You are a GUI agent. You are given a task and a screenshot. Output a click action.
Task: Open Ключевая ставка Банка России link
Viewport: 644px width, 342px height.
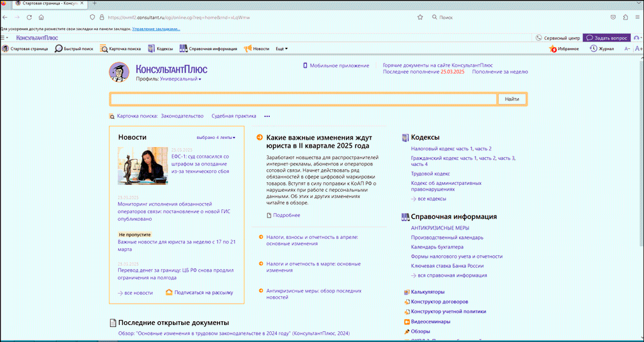(x=447, y=266)
